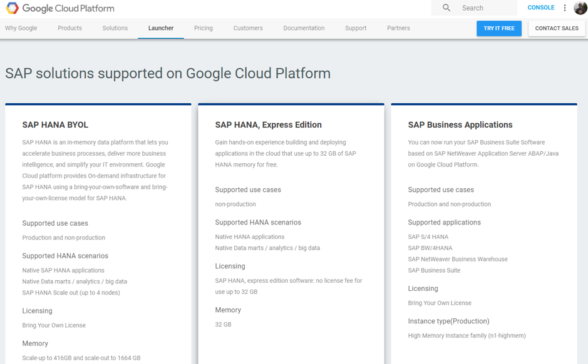588x364 pixels.
Task: Click 'High Memory Instance family (n1-highmem)'
Action: (467, 335)
